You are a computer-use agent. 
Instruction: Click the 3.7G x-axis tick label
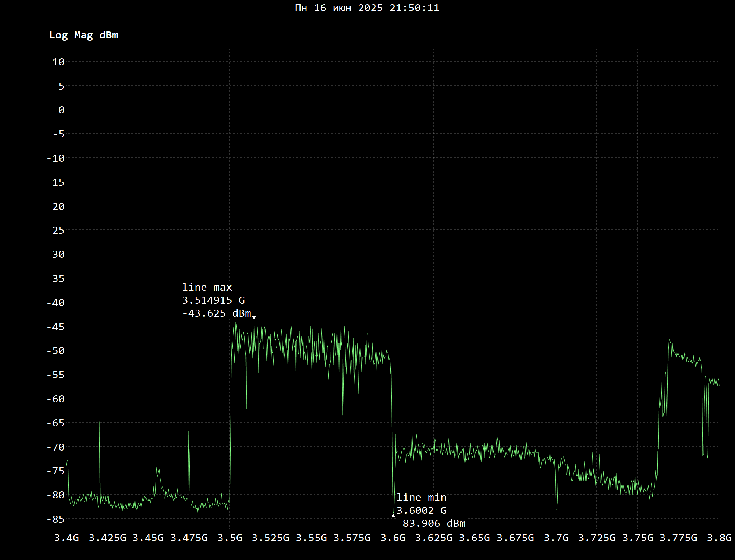[556, 538]
